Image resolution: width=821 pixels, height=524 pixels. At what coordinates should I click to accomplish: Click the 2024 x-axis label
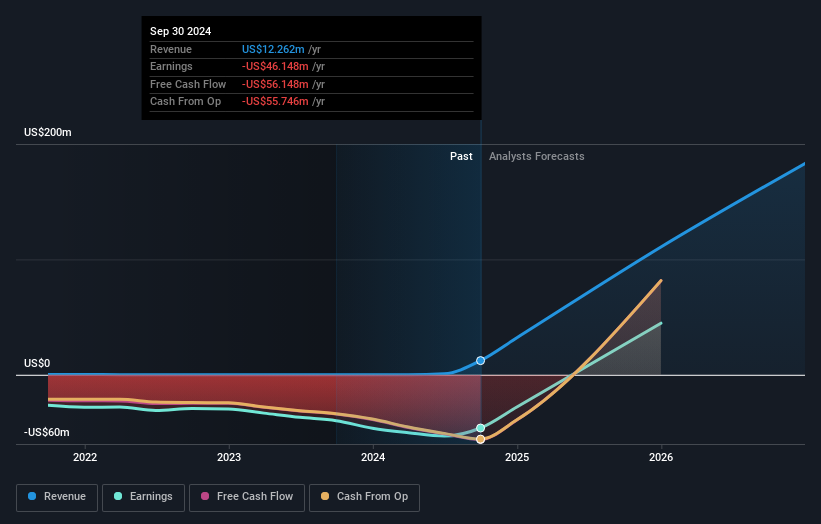(x=373, y=457)
